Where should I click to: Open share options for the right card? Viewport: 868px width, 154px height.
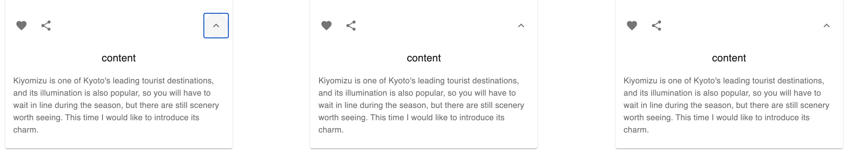pos(656,26)
